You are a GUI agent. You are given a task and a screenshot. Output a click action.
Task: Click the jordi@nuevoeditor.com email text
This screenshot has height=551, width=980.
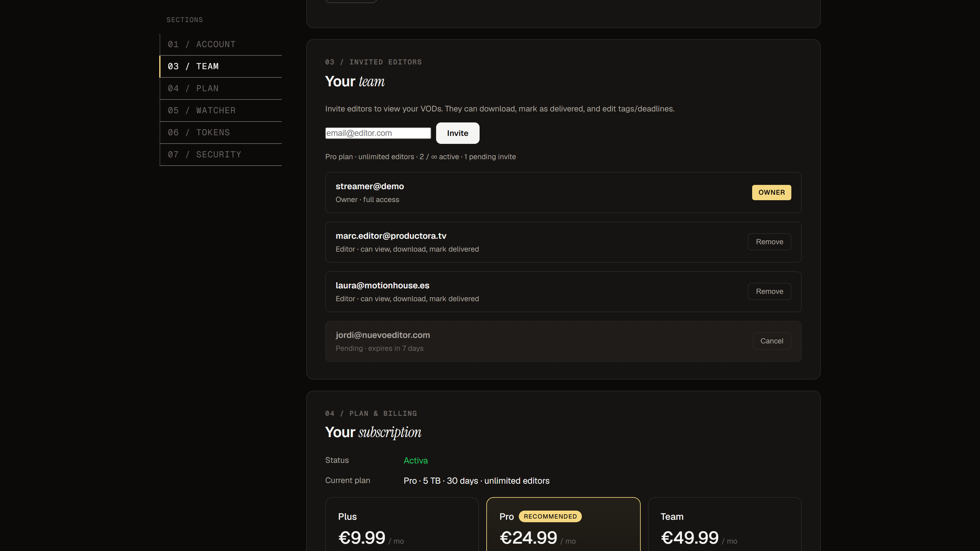pyautogui.click(x=383, y=335)
